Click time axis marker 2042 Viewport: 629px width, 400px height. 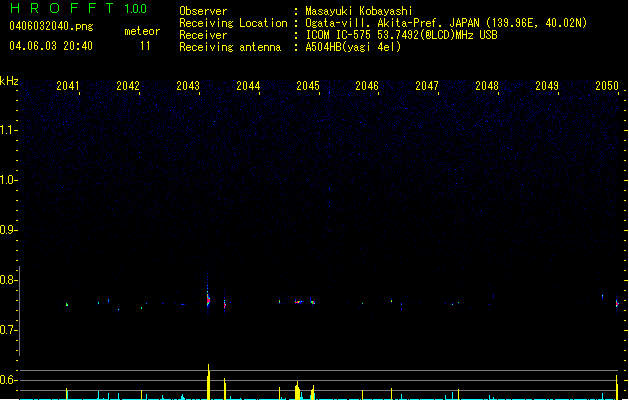[x=128, y=86]
